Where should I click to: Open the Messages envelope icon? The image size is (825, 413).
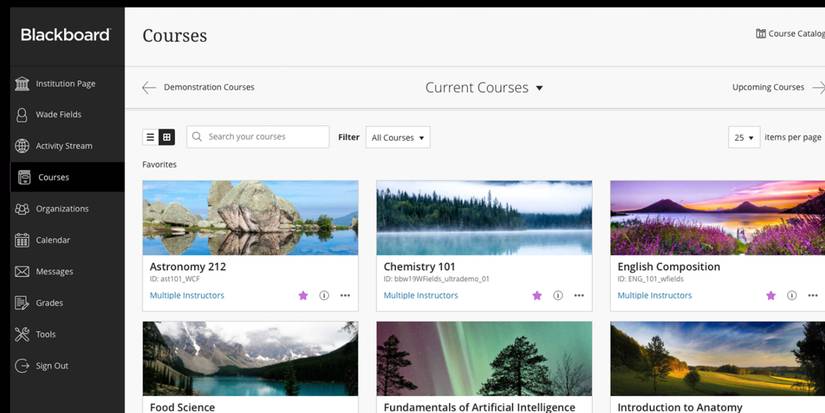click(x=22, y=271)
